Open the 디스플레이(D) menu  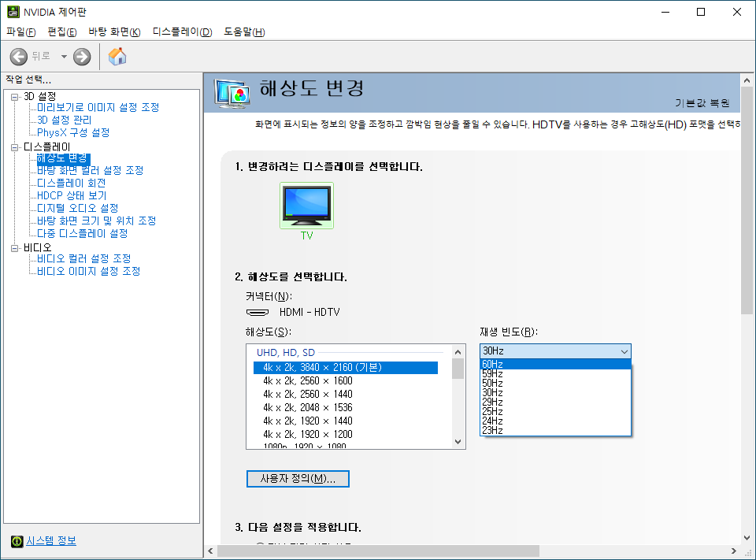pyautogui.click(x=182, y=32)
